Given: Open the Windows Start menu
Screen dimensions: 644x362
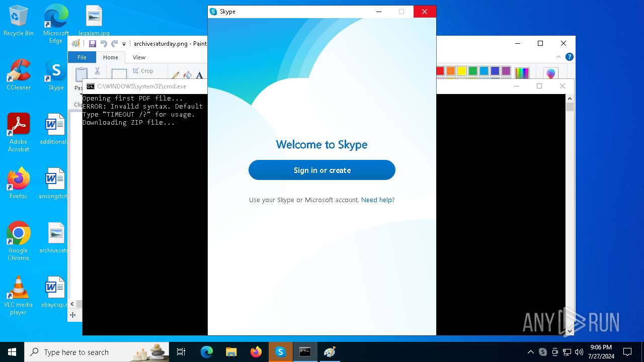Looking at the screenshot, I should [12, 352].
